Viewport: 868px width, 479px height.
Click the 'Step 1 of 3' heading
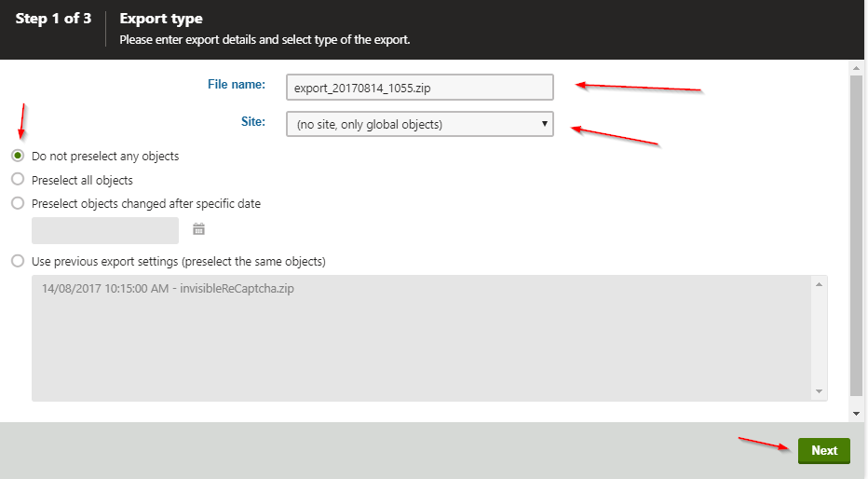click(x=53, y=19)
